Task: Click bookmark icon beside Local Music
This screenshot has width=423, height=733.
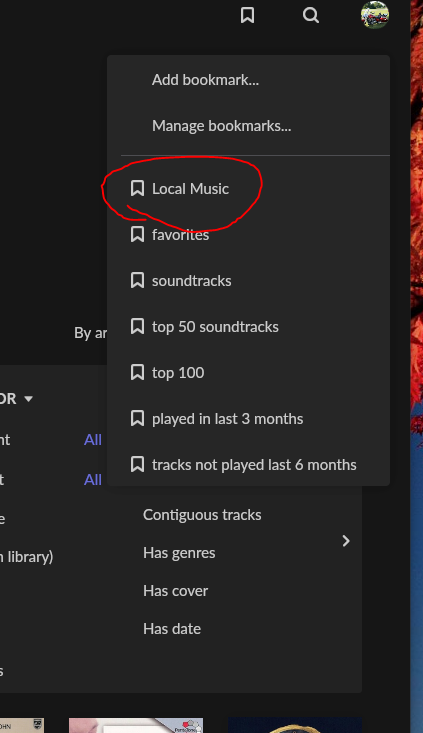Action: [x=137, y=188]
